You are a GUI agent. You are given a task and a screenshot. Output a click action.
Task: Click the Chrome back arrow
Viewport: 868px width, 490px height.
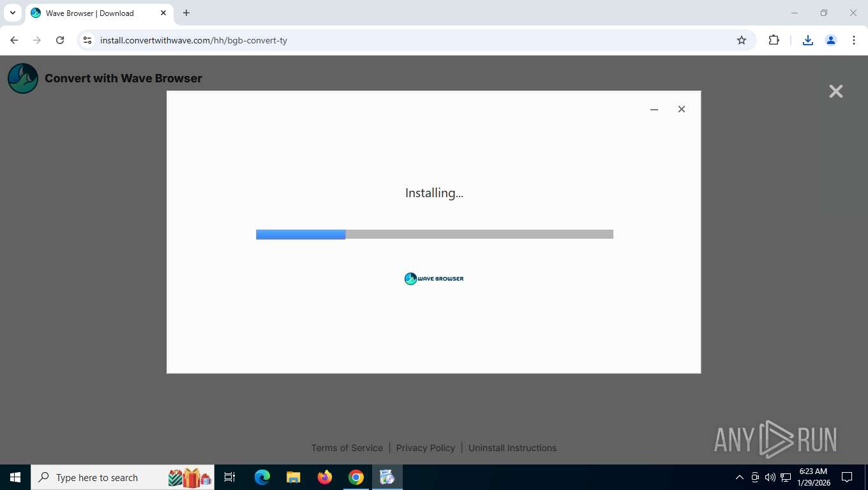(14, 40)
